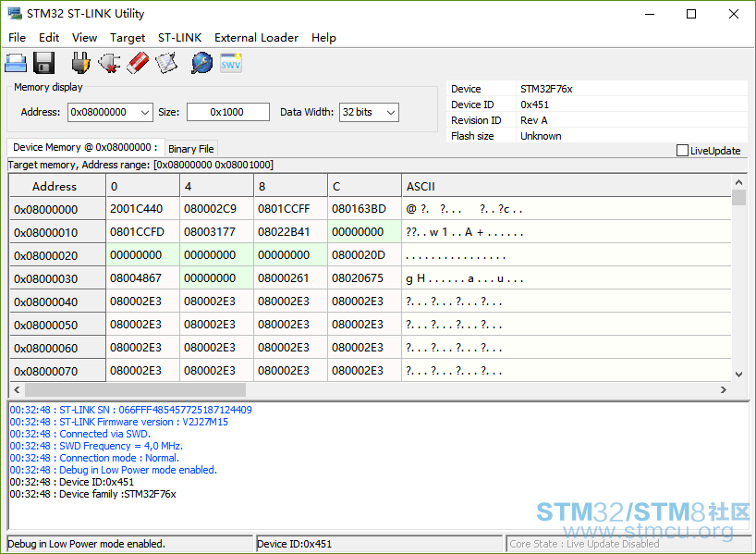The image size is (756, 554).
Task: Connect to target plug icon
Action: pos(80,63)
